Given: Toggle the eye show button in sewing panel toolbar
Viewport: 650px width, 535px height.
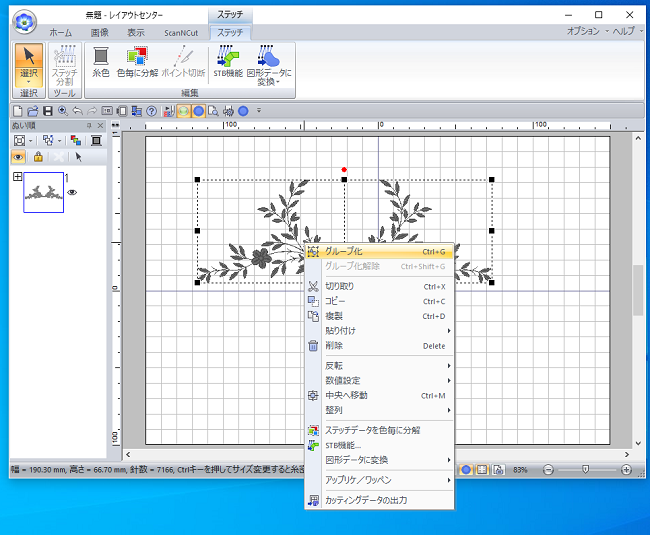Looking at the screenshot, I should [x=19, y=157].
